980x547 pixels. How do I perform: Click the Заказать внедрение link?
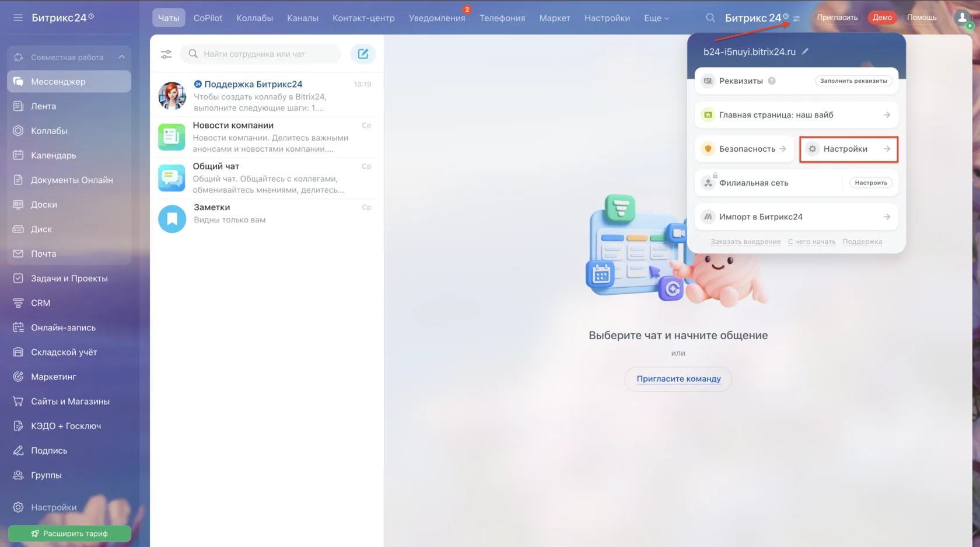pyautogui.click(x=745, y=242)
